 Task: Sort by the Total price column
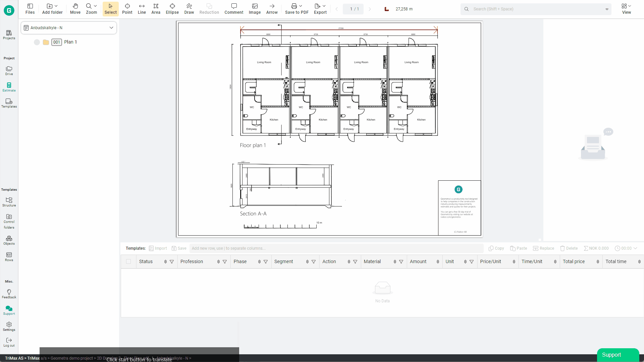point(598,262)
